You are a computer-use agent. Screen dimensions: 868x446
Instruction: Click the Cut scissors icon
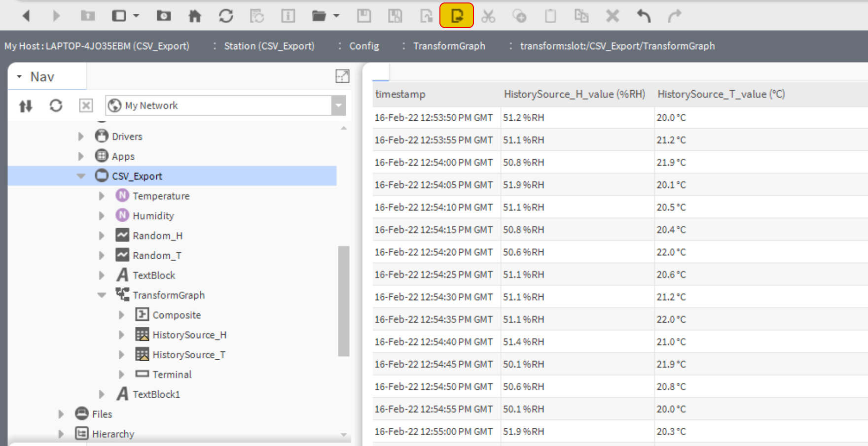(488, 16)
